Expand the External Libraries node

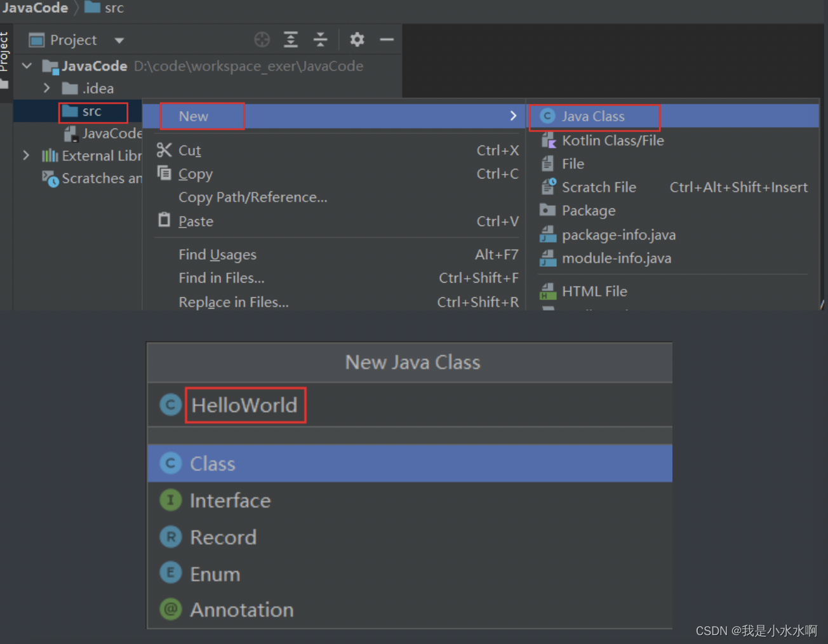[26, 155]
